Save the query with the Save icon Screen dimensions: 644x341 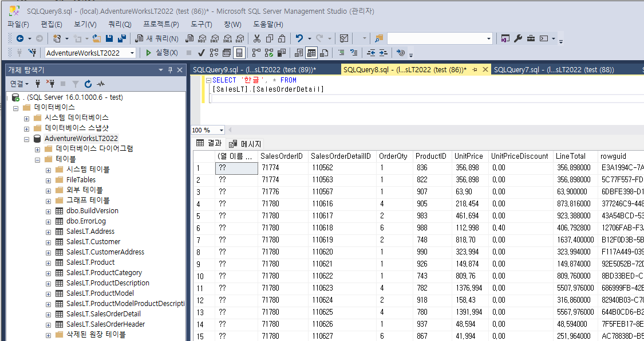pyautogui.click(x=109, y=38)
